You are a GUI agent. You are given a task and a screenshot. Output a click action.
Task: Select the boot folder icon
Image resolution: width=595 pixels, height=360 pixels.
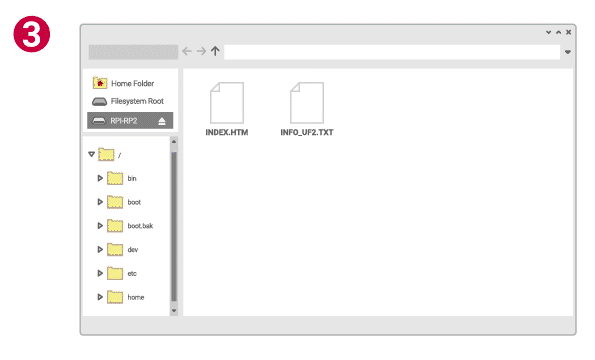[115, 202]
